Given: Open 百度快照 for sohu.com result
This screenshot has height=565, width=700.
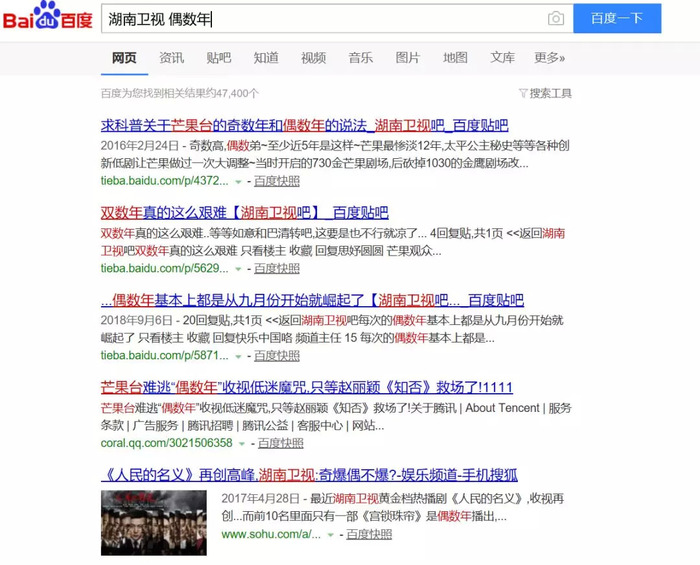Looking at the screenshot, I should point(369,534).
